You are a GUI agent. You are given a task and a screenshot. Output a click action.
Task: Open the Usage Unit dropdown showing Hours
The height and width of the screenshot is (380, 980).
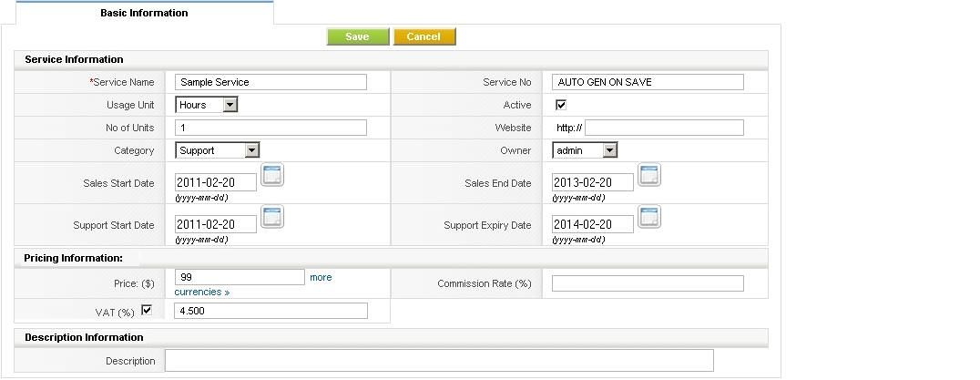click(206, 105)
